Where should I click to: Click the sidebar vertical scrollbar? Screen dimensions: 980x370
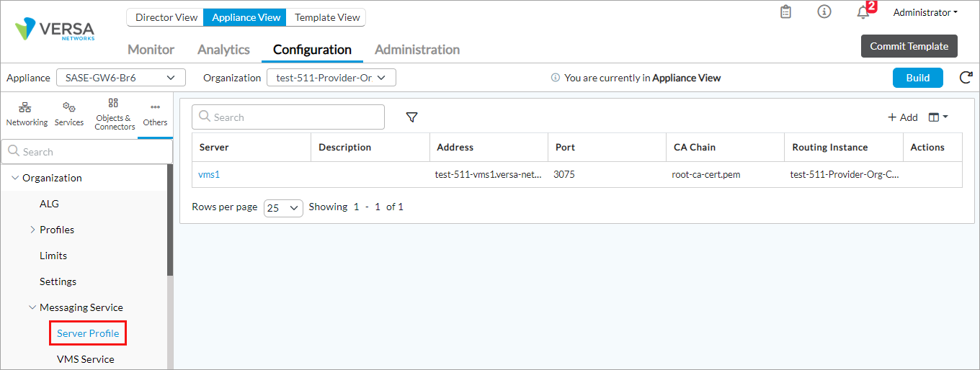pyautogui.click(x=170, y=220)
